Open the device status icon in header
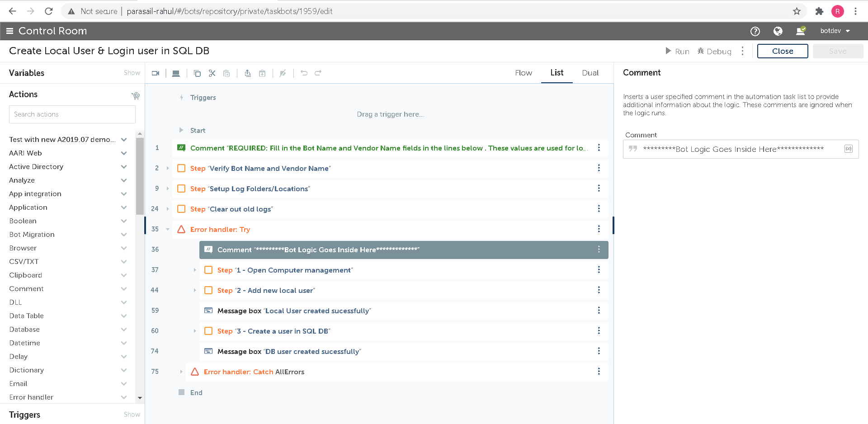This screenshot has height=424, width=868. click(x=800, y=31)
